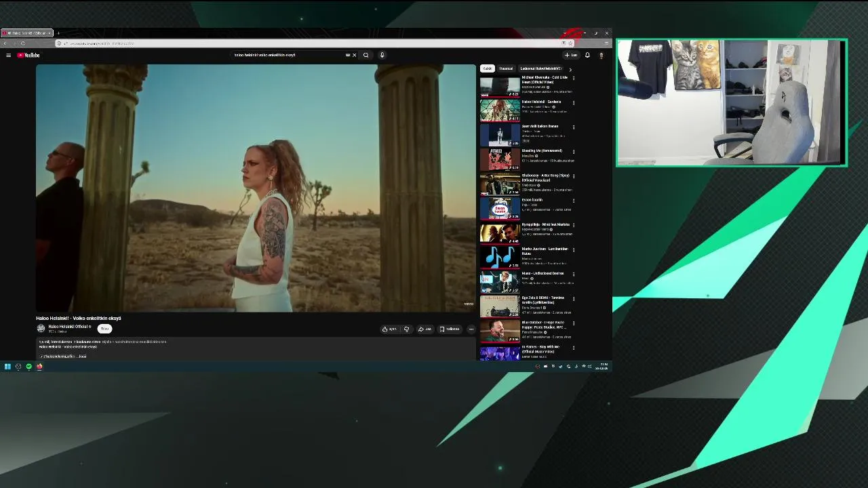Open In Flames Stay With Me title
The image size is (868, 488).
click(540, 349)
